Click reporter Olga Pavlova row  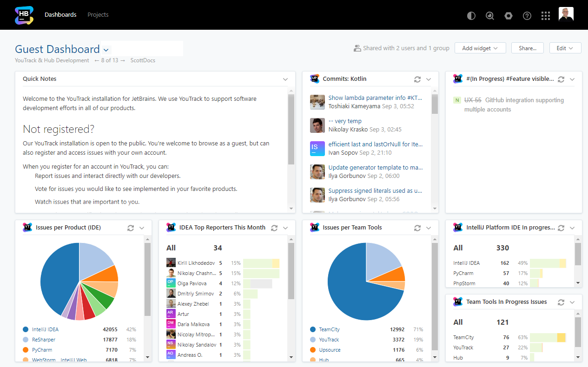click(223, 283)
